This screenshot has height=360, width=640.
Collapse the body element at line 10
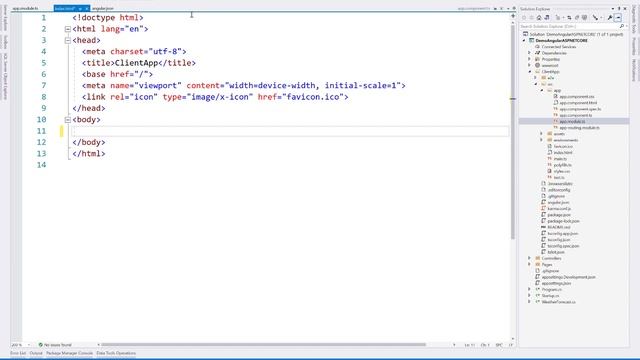point(68,120)
